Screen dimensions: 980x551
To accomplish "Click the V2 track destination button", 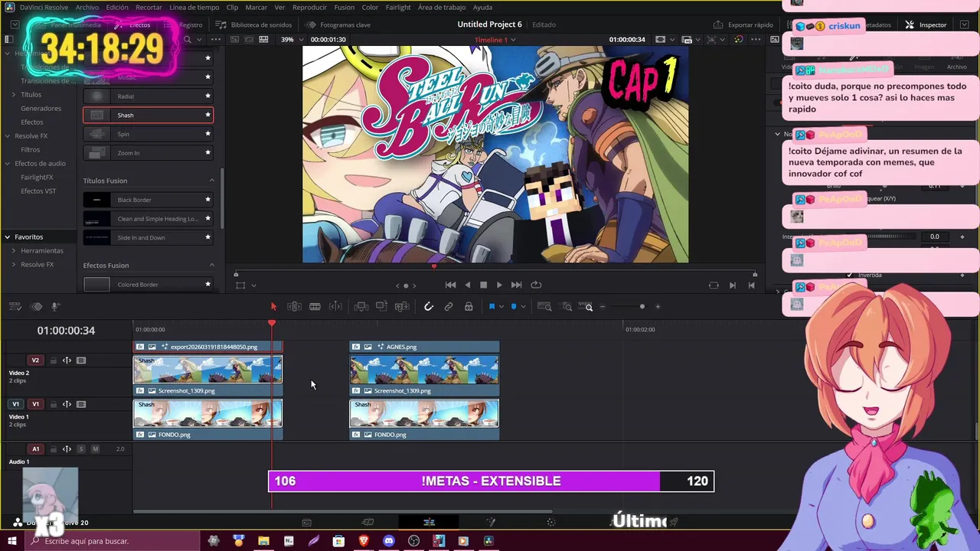I will coord(35,360).
